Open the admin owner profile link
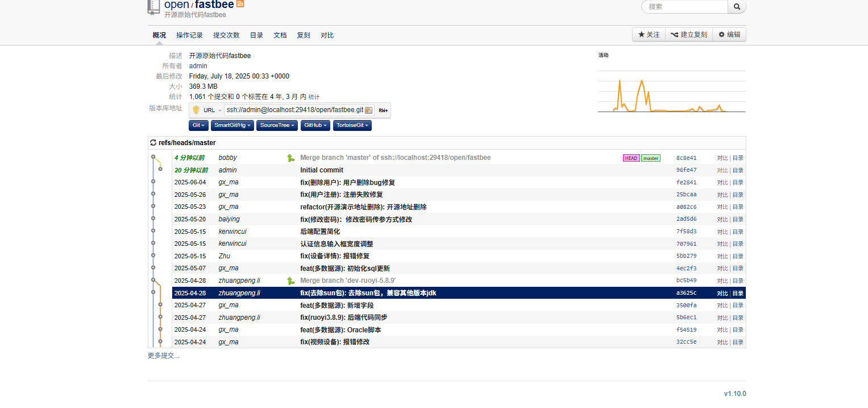This screenshot has width=868, height=408. [x=198, y=65]
